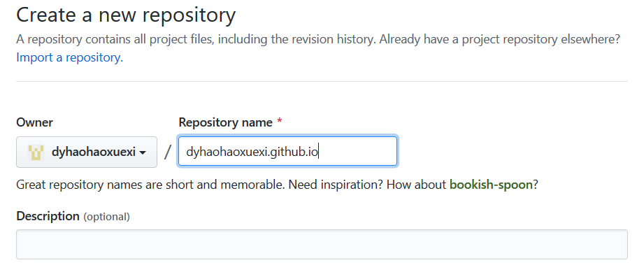Viewport: 644px width, 272px height.
Task: Follow the Import a repository link
Action: [x=69, y=57]
